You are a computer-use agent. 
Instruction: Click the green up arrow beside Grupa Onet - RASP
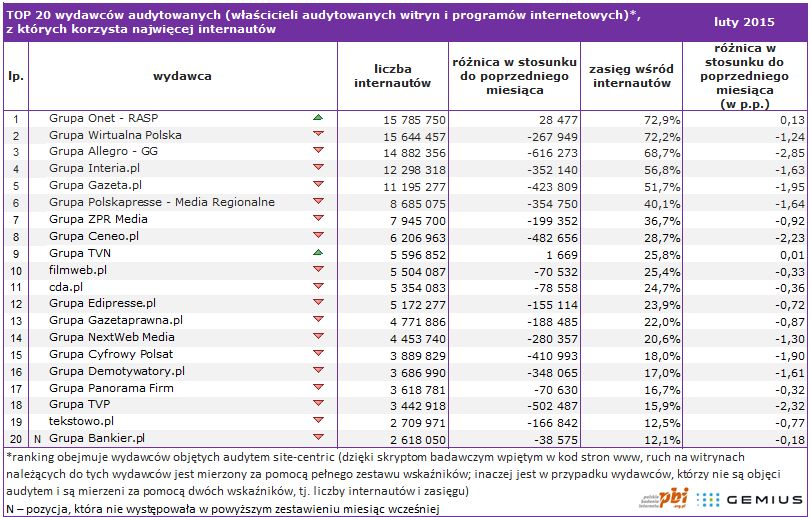[x=318, y=117]
